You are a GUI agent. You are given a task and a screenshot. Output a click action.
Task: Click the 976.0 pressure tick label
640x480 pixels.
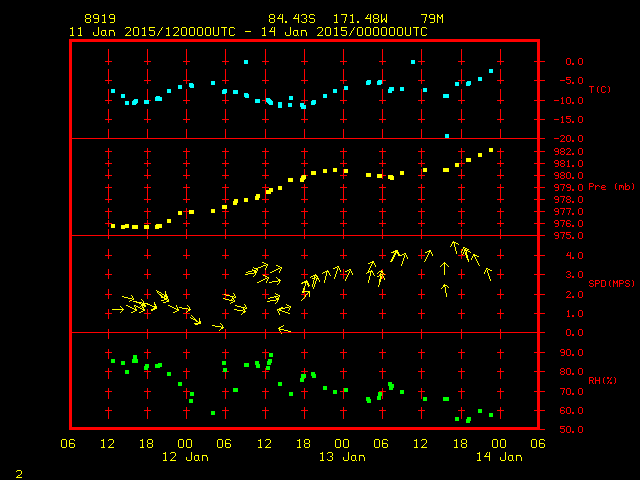coord(568,224)
